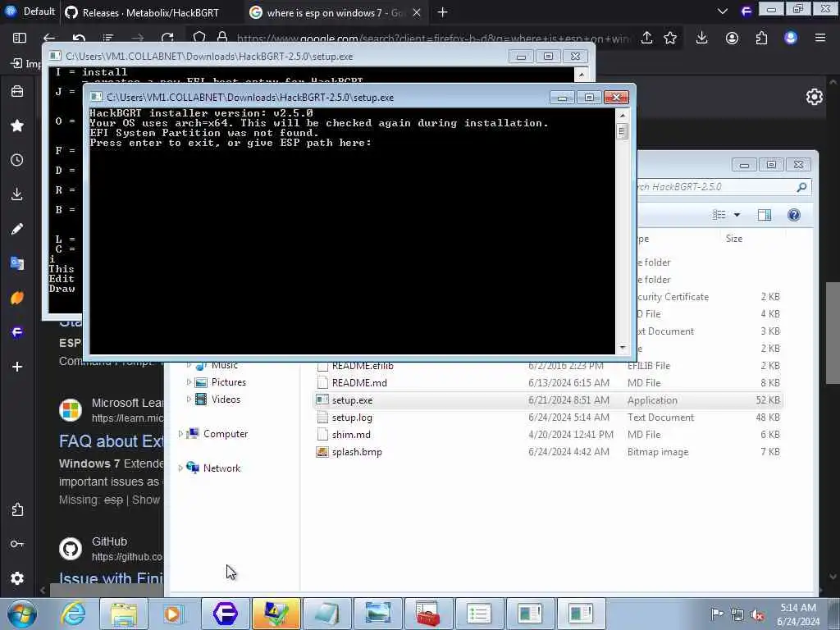840x630 pixels.
Task: Bookmark this page with the star icon
Action: 670,38
